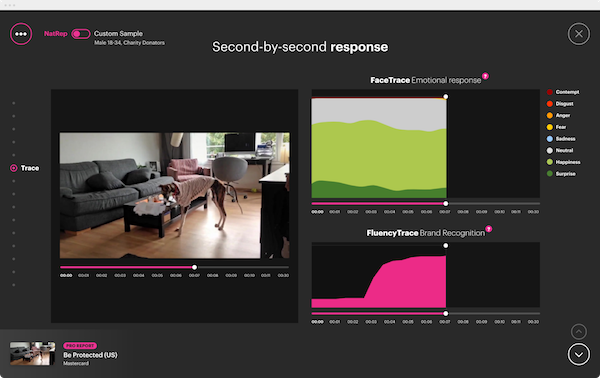Open the three-dots menu circle icon
Image resolution: width=600 pixels, height=378 pixels.
[21, 34]
